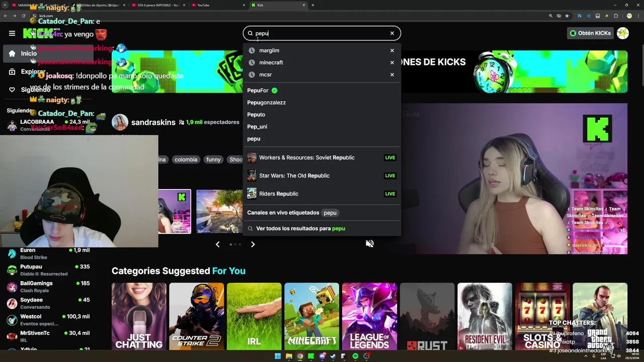Open Euren's Blood Strike stream
The height and width of the screenshot is (362, 644).
48,253
